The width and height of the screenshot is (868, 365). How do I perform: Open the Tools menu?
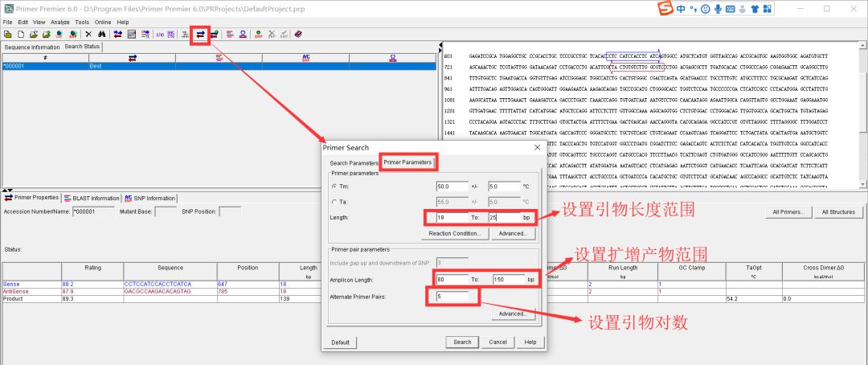[x=82, y=23]
